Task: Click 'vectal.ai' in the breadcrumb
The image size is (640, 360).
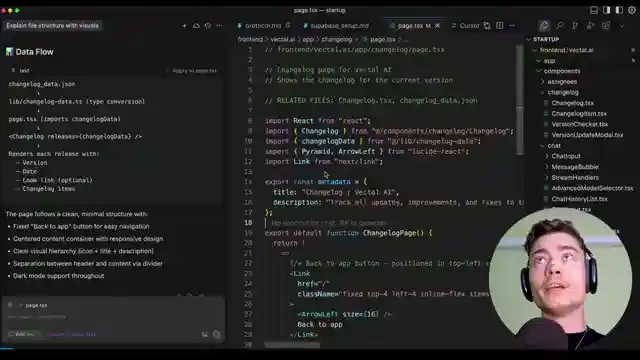Action: (282, 40)
